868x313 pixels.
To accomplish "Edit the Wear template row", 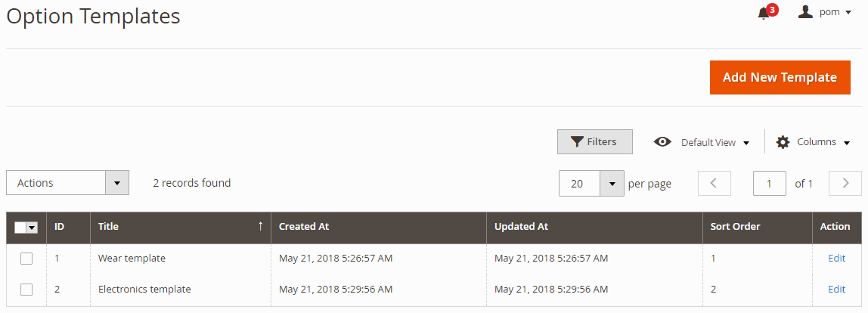I will (x=836, y=259).
